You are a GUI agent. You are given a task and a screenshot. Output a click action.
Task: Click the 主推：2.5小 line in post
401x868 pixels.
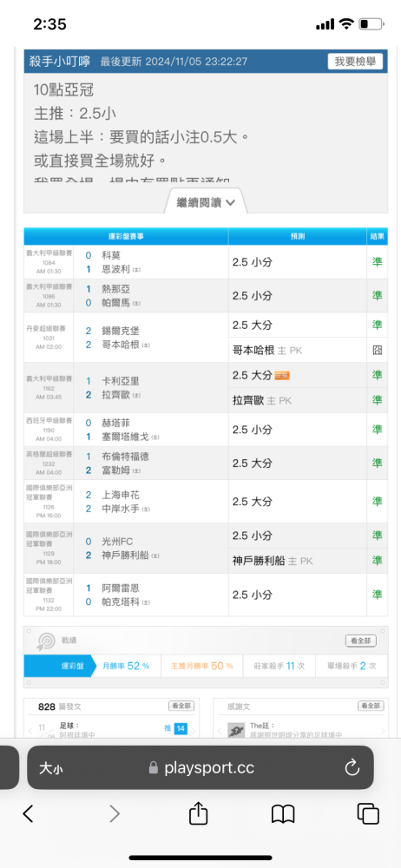point(76,114)
